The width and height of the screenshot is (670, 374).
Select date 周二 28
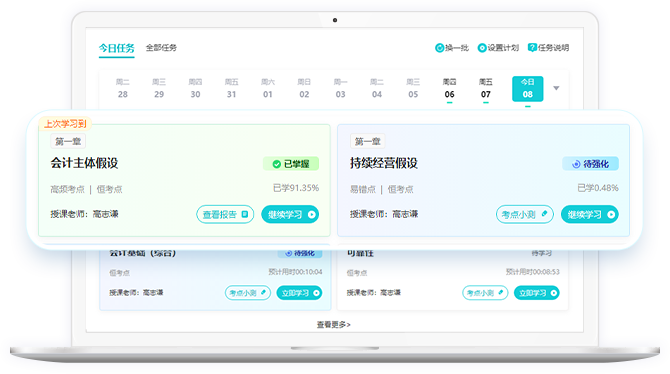(123, 88)
